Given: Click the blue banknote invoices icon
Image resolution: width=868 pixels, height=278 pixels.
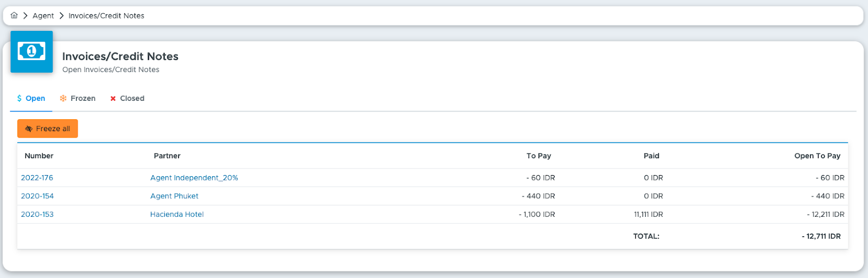Looking at the screenshot, I should pos(31,51).
